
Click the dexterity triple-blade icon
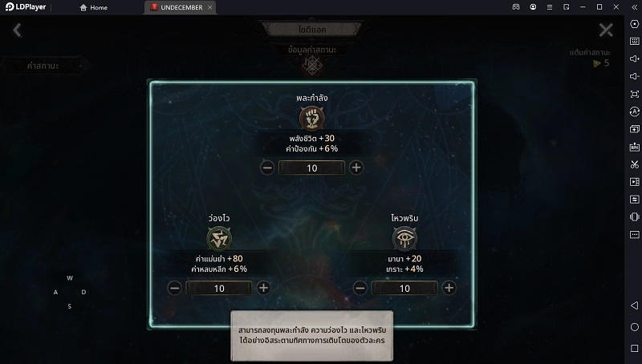(219, 238)
